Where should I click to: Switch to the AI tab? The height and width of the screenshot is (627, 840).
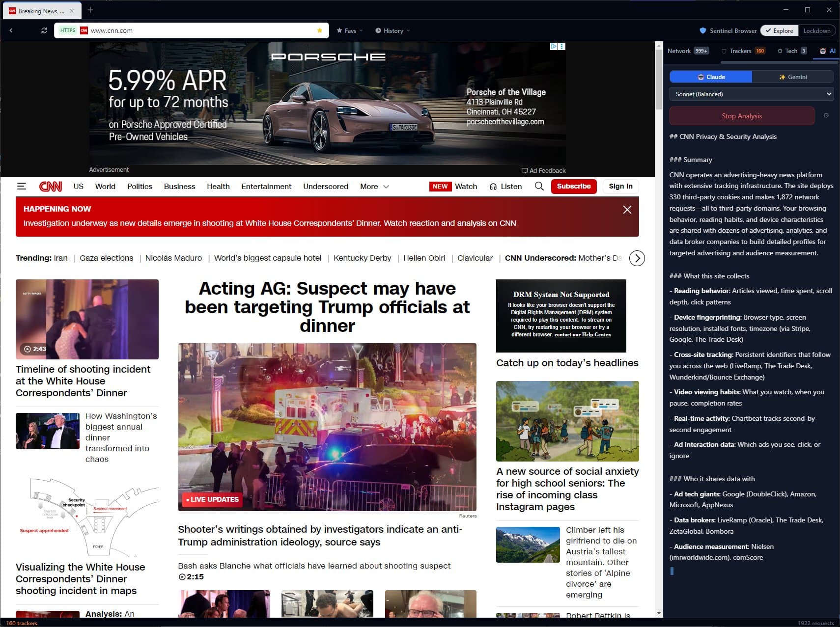pos(828,51)
